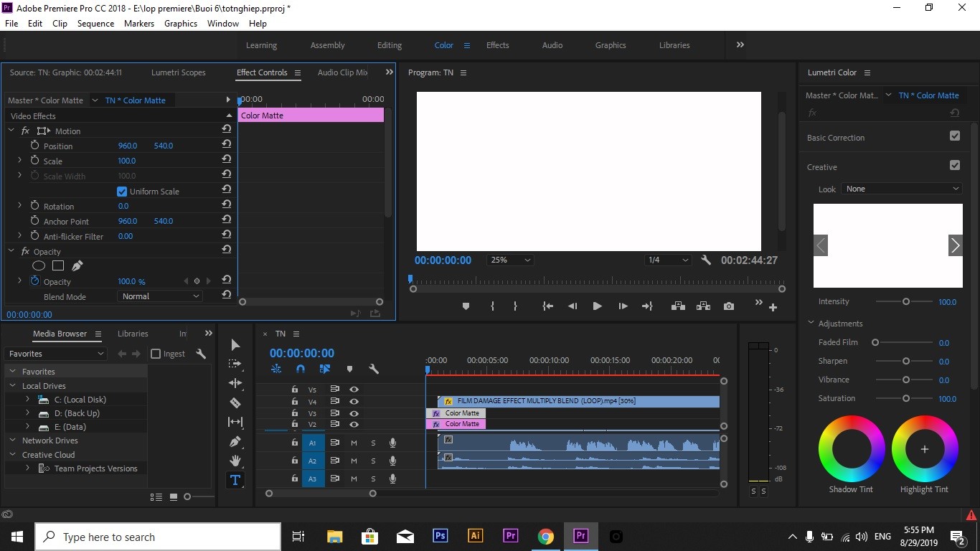Open the 25% zoom level dropdown

tap(510, 260)
